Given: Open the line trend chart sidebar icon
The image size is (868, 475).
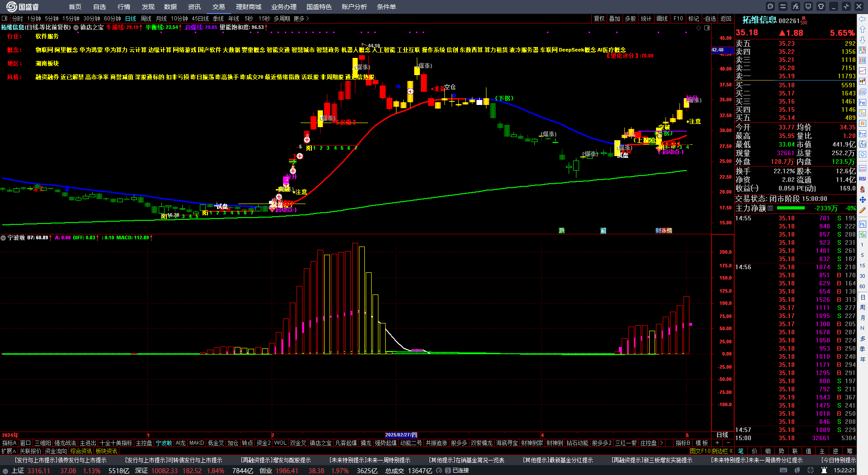Looking at the screenshot, I should (863, 71).
